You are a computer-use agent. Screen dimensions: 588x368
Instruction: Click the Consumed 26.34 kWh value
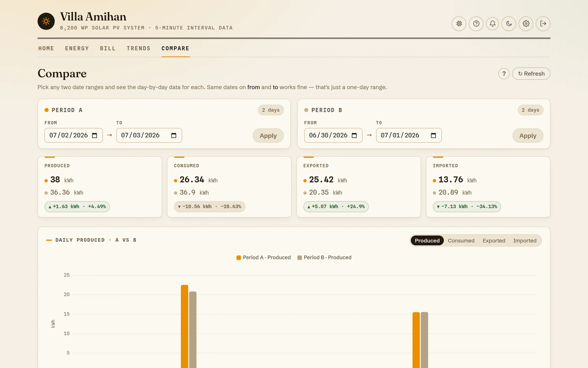198,180
